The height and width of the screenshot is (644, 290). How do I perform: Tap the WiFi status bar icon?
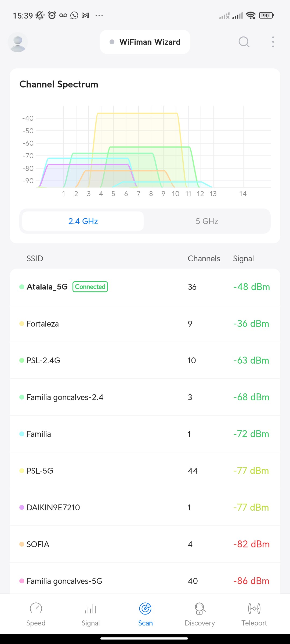tap(251, 16)
